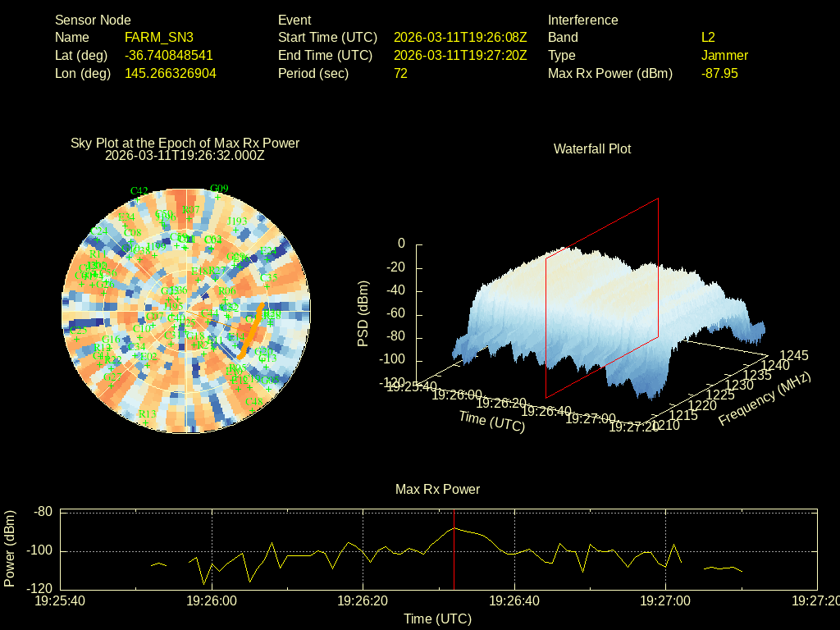Screen dimensions: 840x630
Task: Click the Max Rx Power value -87.95
Action: coord(719,73)
